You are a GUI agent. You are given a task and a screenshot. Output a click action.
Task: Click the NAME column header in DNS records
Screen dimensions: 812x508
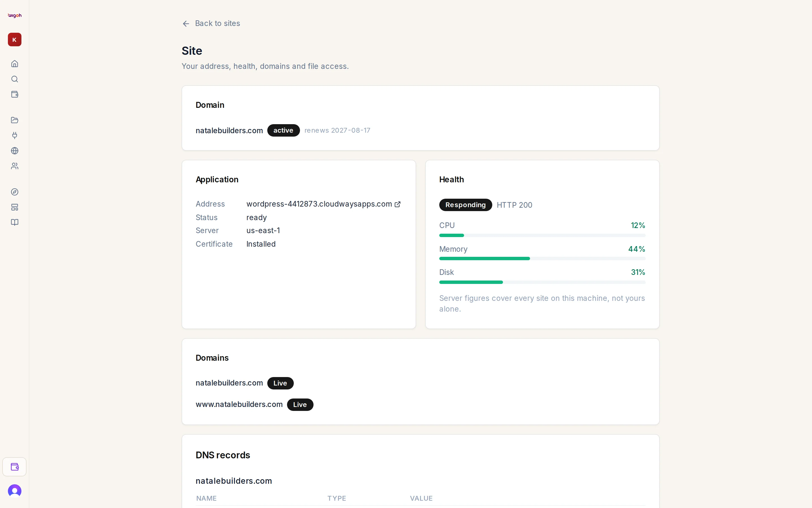point(206,498)
